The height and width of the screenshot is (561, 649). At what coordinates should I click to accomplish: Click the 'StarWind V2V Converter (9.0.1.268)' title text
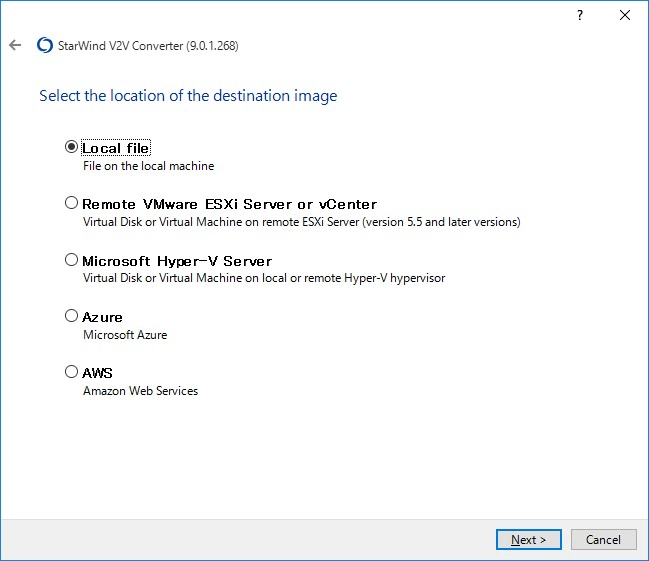pyautogui.click(x=148, y=46)
